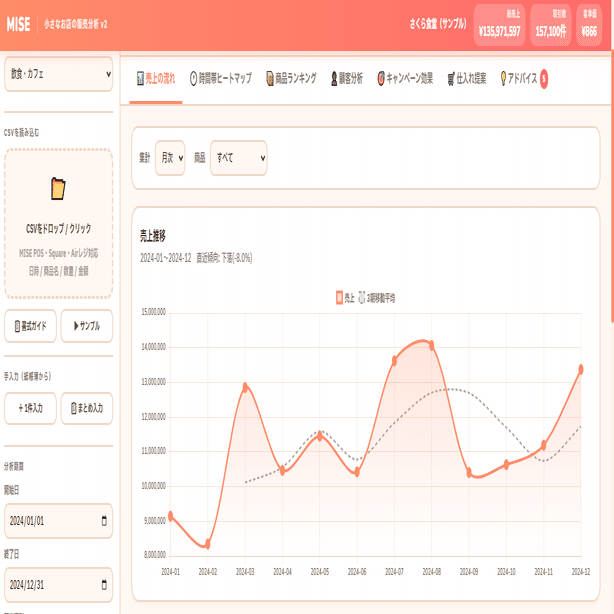Open the 商品 すべて dropdown
This screenshot has height=614, width=614.
[x=238, y=158]
